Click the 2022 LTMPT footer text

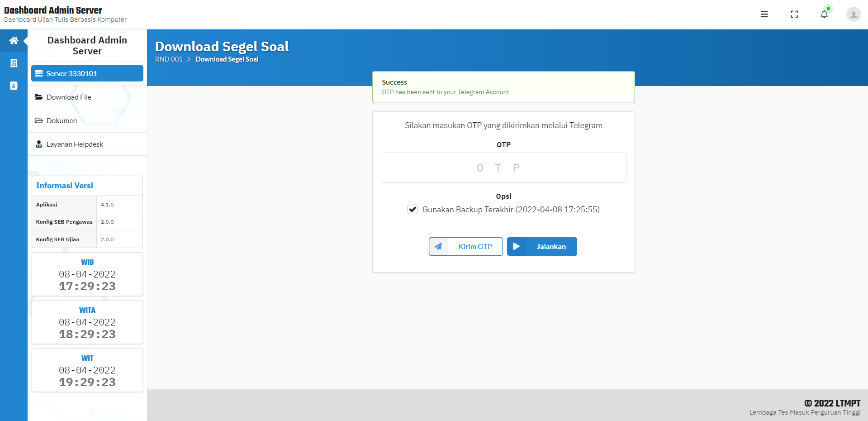point(832,403)
